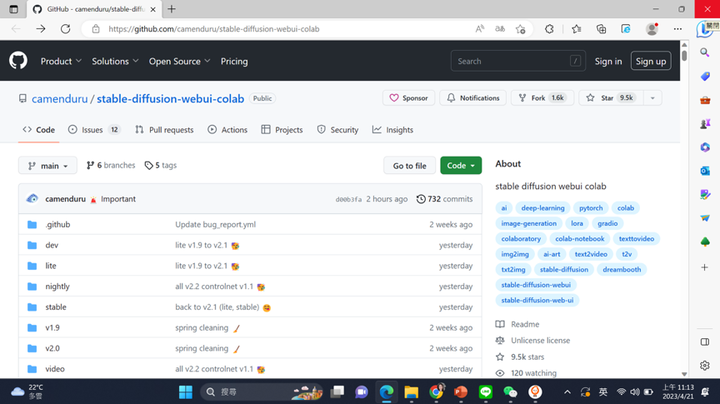The image size is (720, 404).
Task: Open the read aloud icon in address bar
Action: pos(480,29)
